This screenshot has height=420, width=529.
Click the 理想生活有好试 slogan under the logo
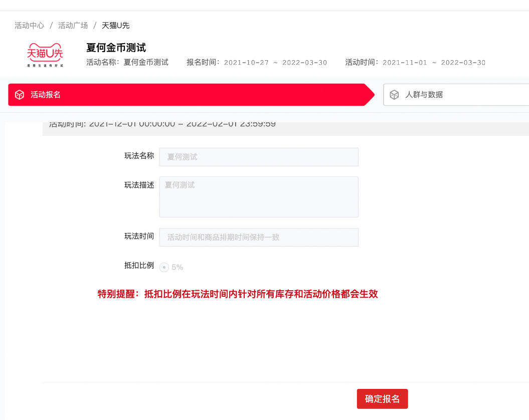tap(44, 66)
